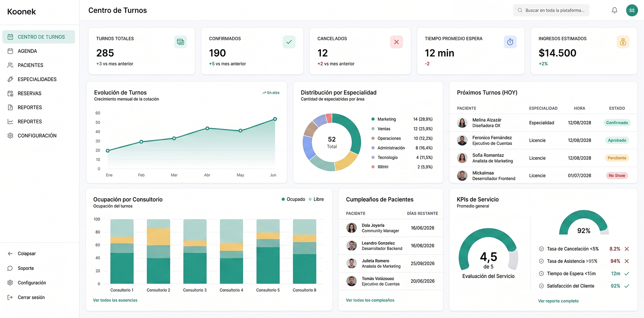Viewport: 644px width, 318px height.
Task: Toggle the Administración legend entry
Action: coord(402,148)
